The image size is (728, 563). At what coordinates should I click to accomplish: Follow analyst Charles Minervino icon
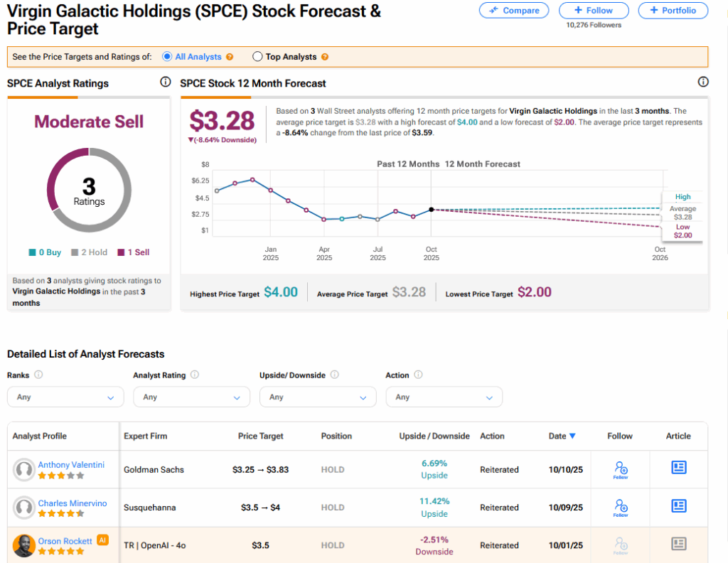[620, 507]
